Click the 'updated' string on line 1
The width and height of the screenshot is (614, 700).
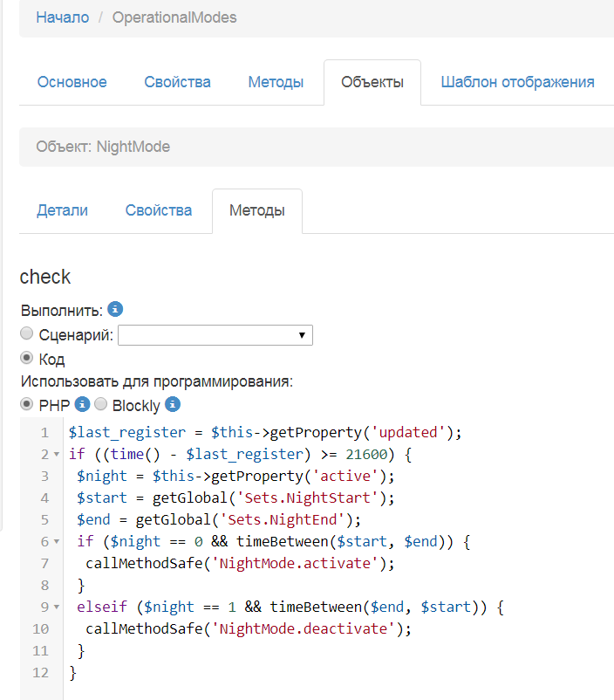pos(408,433)
